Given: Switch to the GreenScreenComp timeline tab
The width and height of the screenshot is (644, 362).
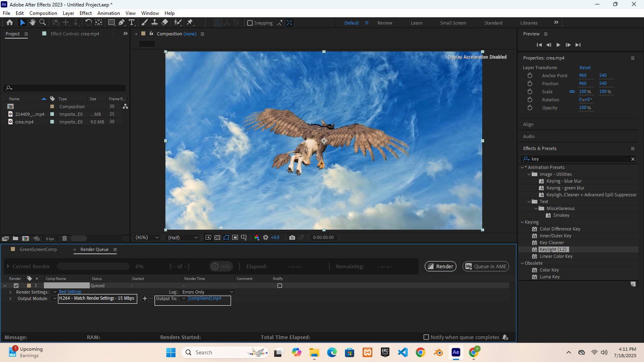Looking at the screenshot, I should pos(38,249).
